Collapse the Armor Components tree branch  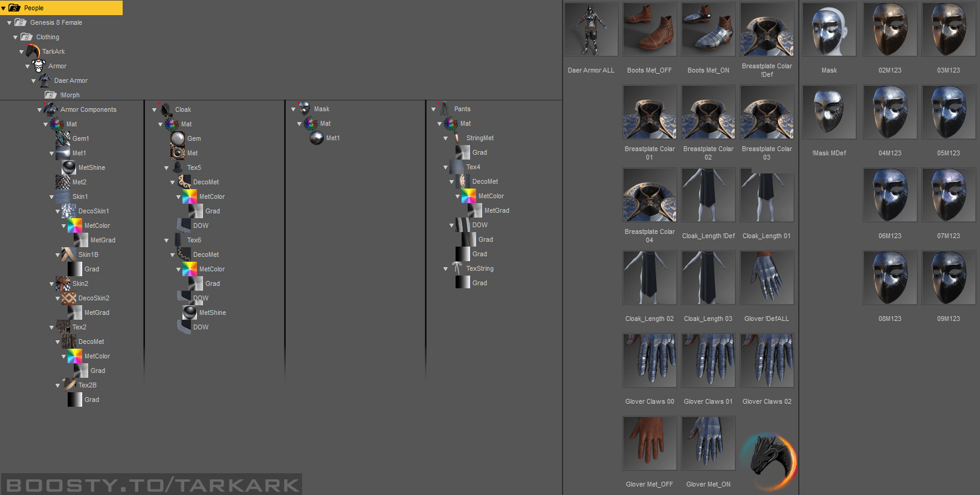tap(39, 110)
